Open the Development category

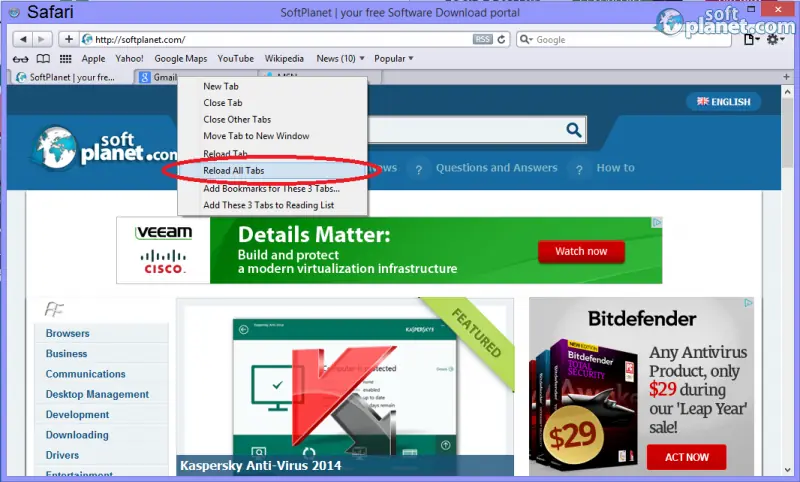pos(77,415)
